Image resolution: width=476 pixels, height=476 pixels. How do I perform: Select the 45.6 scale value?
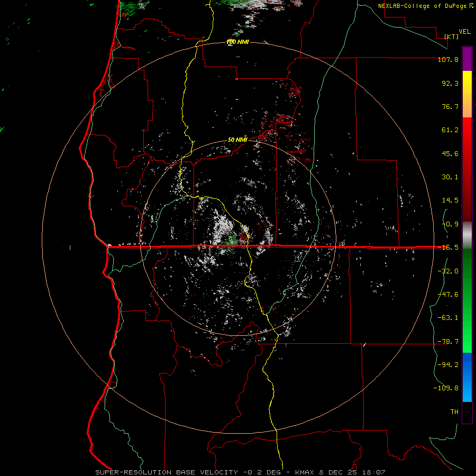450,153
